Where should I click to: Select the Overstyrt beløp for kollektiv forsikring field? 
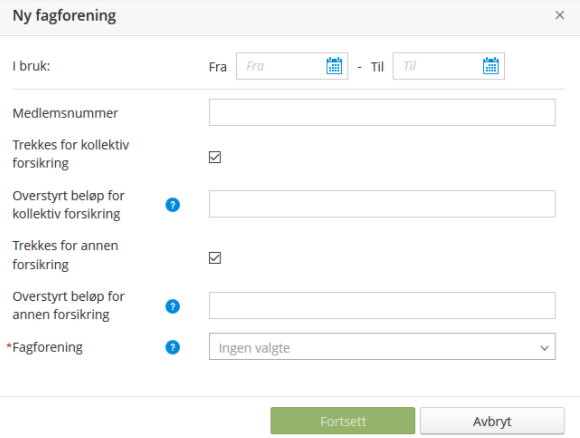tap(382, 204)
